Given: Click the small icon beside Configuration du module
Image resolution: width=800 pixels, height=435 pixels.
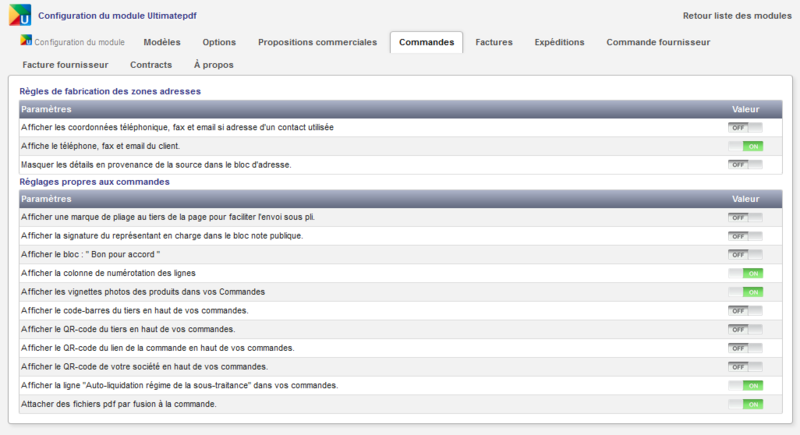Looking at the screenshot, I should 27,42.
